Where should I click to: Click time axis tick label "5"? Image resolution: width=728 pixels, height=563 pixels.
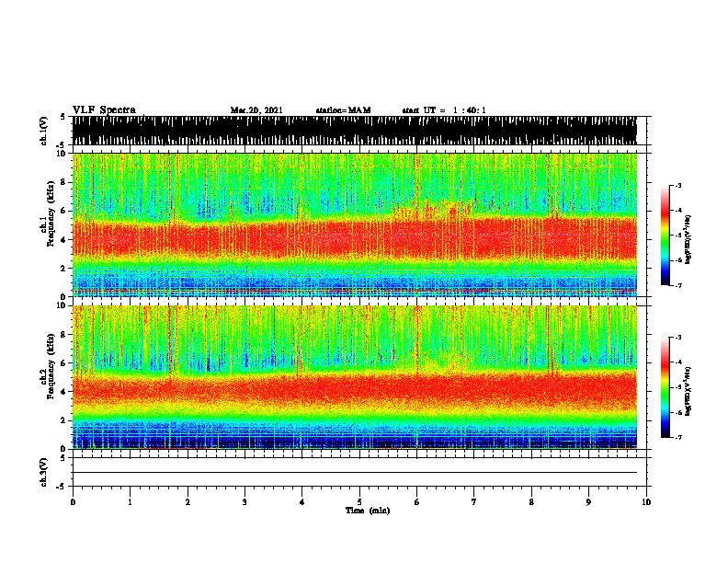[359, 502]
